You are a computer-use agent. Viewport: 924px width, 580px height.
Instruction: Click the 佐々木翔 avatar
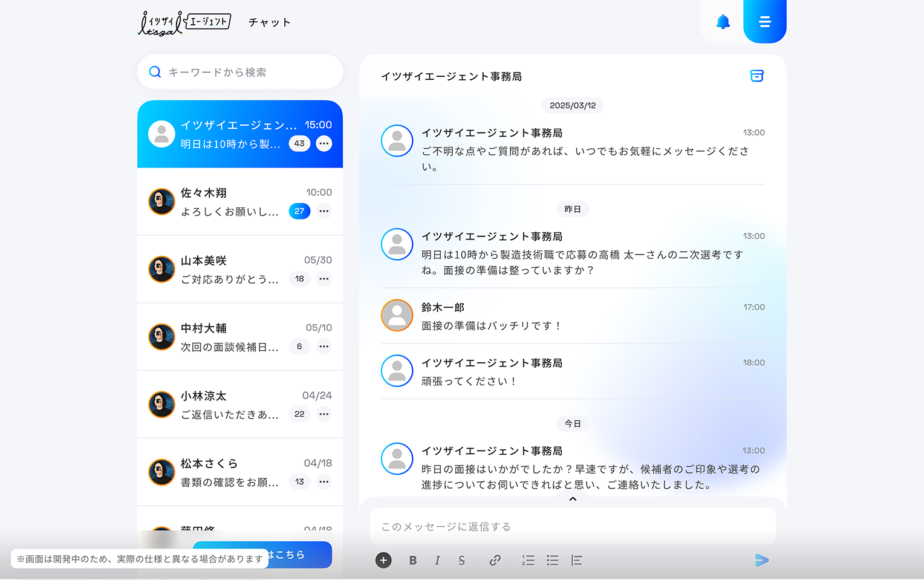[x=161, y=201]
